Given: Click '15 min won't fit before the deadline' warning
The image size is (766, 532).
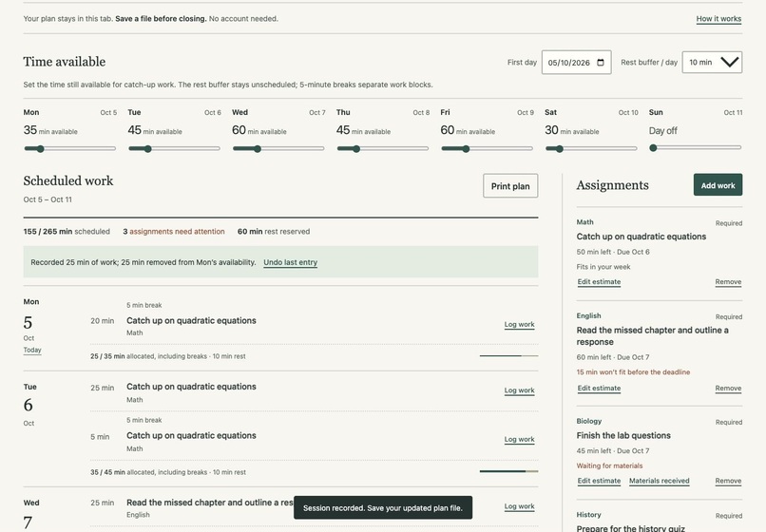Looking at the screenshot, I should pyautogui.click(x=633, y=372).
